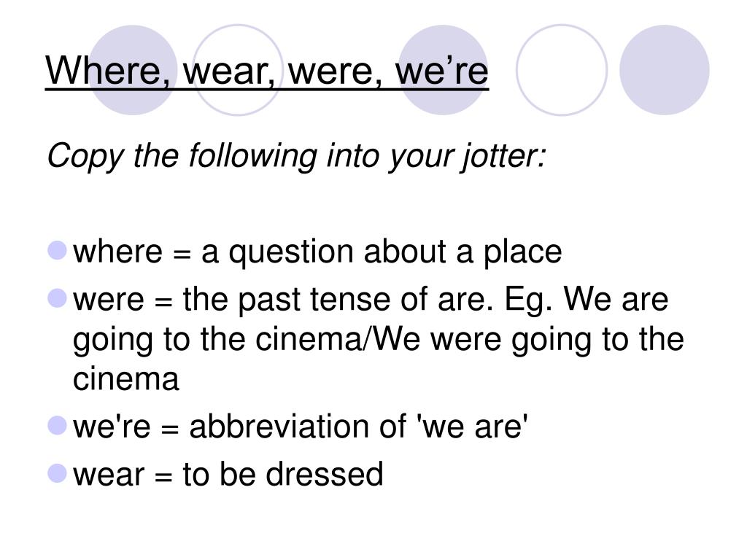This screenshot has width=747, height=560.
Task: Click the empty outlined circle right of the title
Action: click(562, 70)
